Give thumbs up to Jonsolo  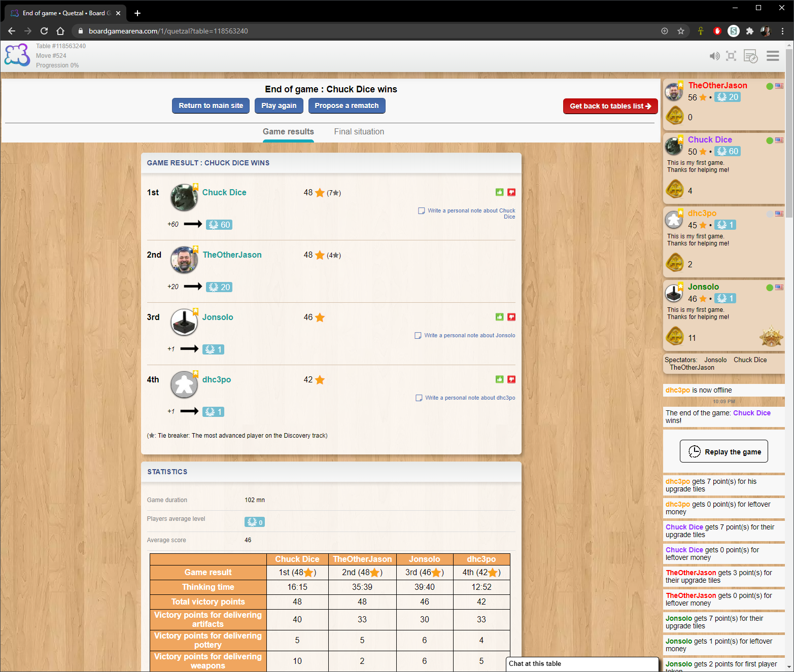[500, 317]
